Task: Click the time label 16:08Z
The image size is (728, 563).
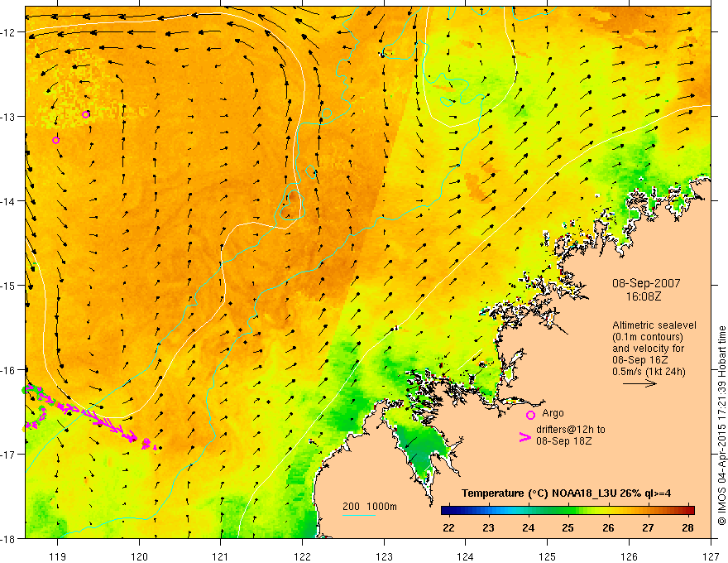Action: (644, 296)
